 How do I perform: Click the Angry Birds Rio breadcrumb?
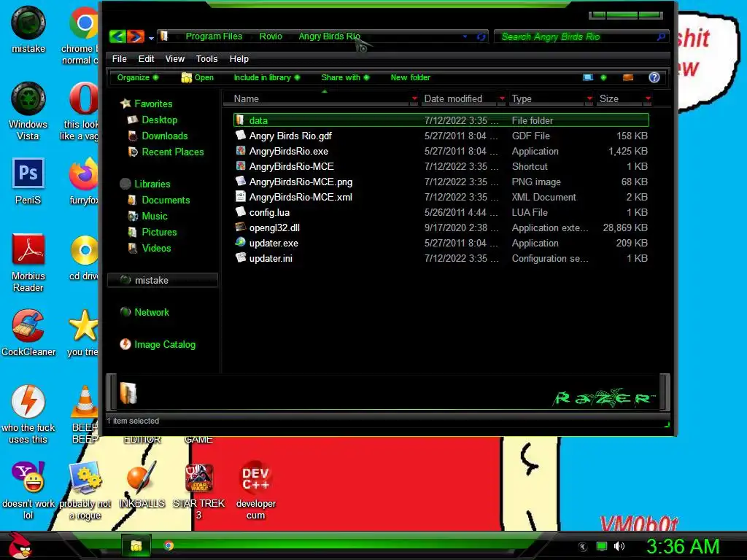point(329,36)
